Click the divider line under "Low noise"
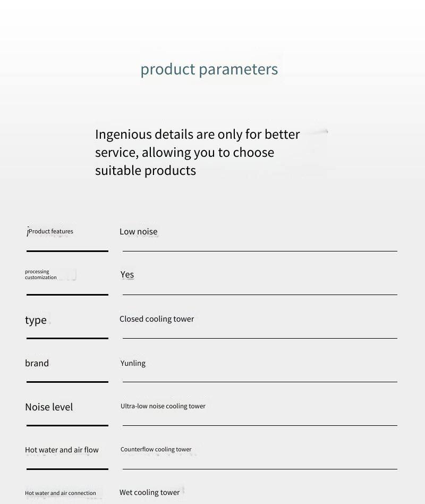Viewport: 425px width, 504px height. (x=260, y=251)
